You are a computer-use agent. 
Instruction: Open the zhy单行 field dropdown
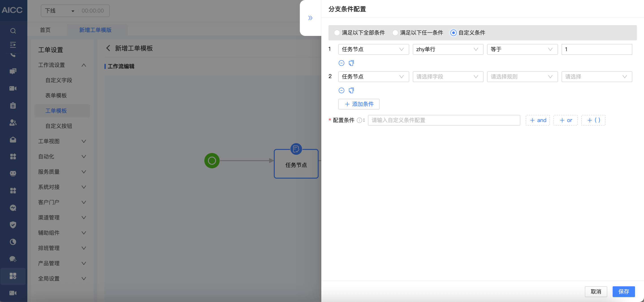(x=447, y=49)
